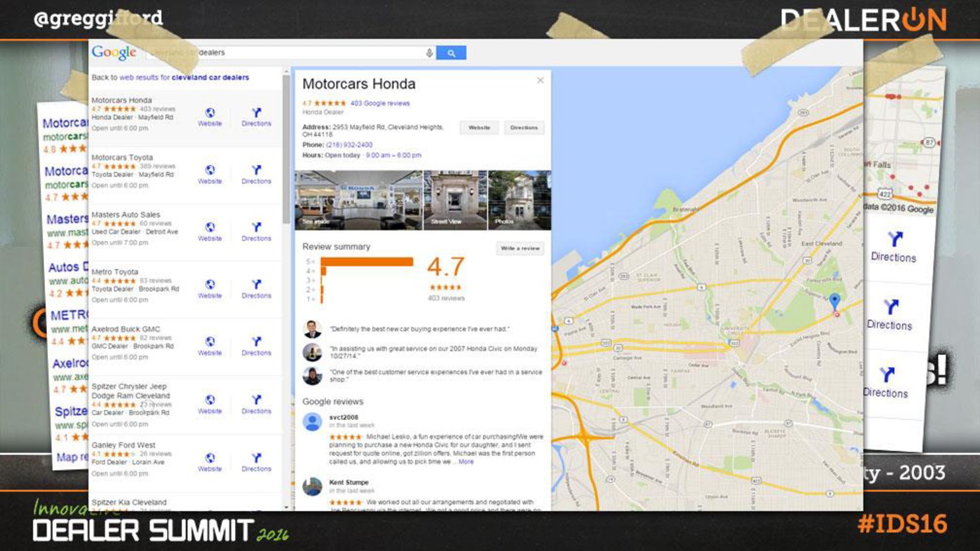Select Metro Toyota listing title
980x551 pixels.
point(115,272)
